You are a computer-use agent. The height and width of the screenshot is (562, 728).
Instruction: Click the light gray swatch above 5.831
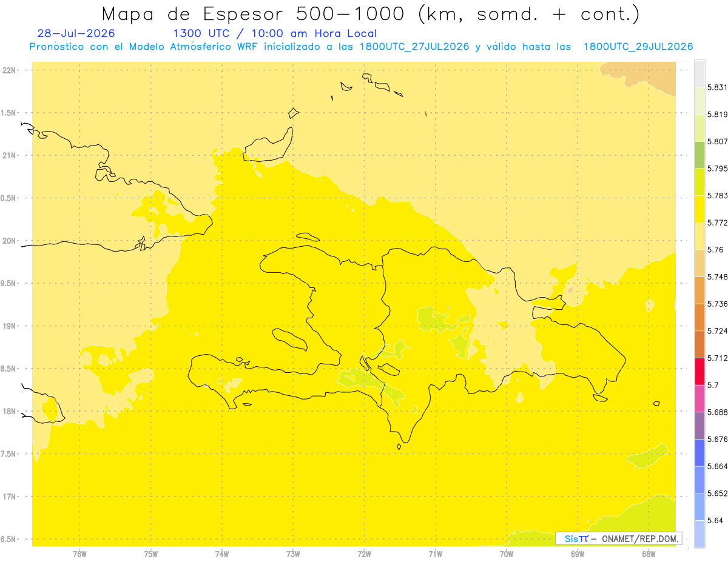699,73
